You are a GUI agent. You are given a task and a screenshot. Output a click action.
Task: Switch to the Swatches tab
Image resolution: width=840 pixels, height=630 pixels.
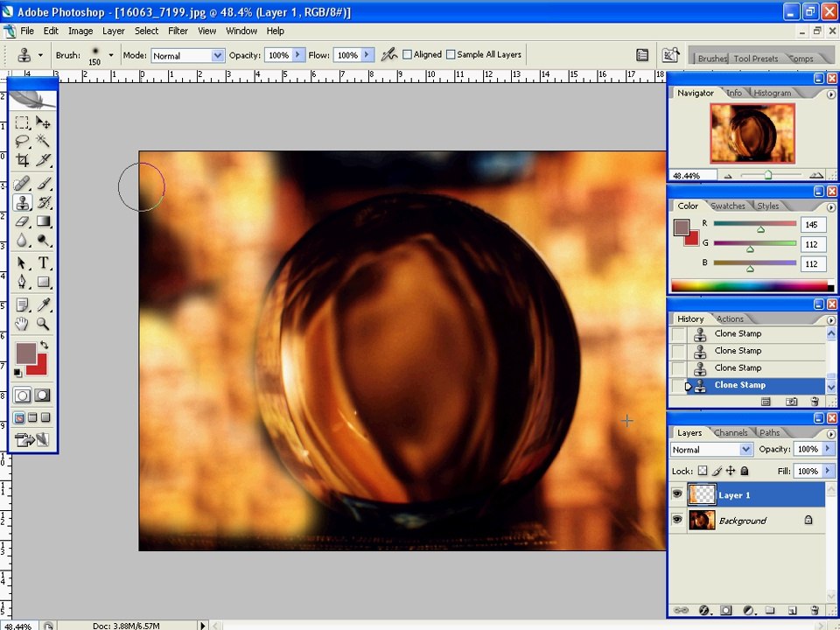pyautogui.click(x=727, y=206)
